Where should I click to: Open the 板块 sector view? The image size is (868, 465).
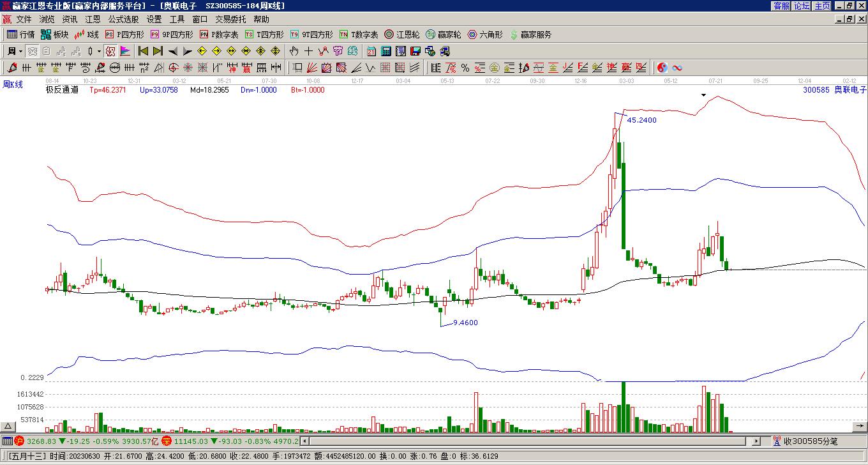54,34
